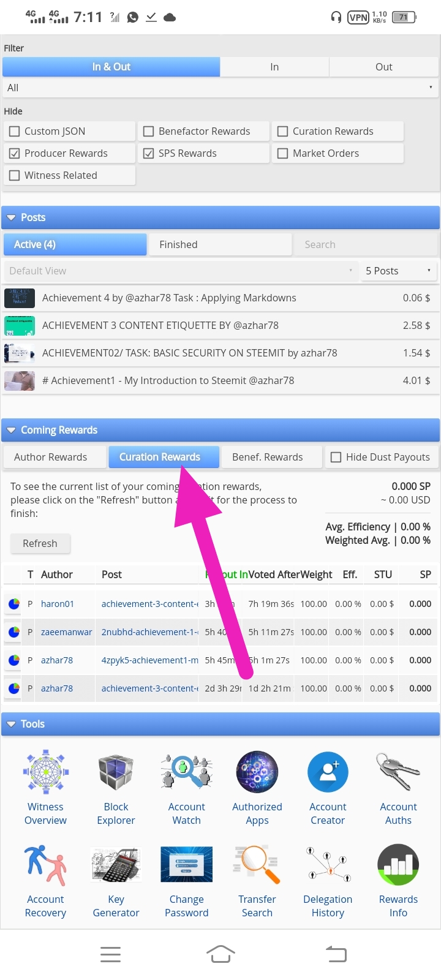The width and height of the screenshot is (441, 980).
Task: Open Account Creator tool
Action: [x=328, y=787]
